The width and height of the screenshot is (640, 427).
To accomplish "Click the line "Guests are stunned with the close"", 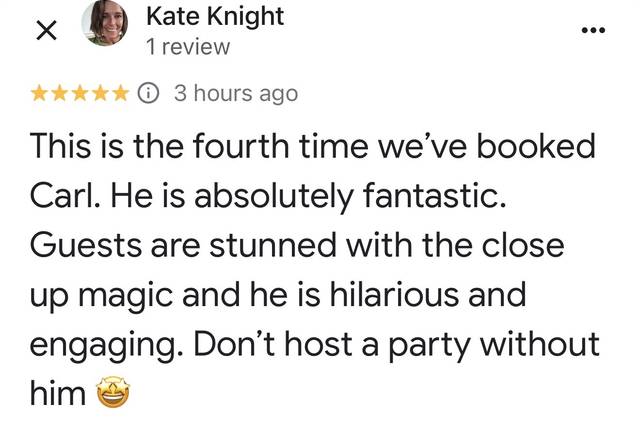I will 298,245.
